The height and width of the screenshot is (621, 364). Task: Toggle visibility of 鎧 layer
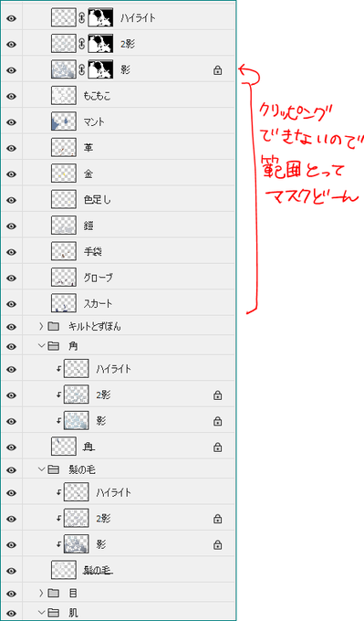[12, 226]
